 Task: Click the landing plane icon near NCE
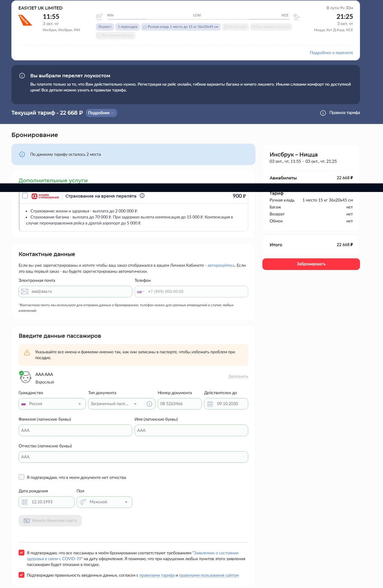296,16
